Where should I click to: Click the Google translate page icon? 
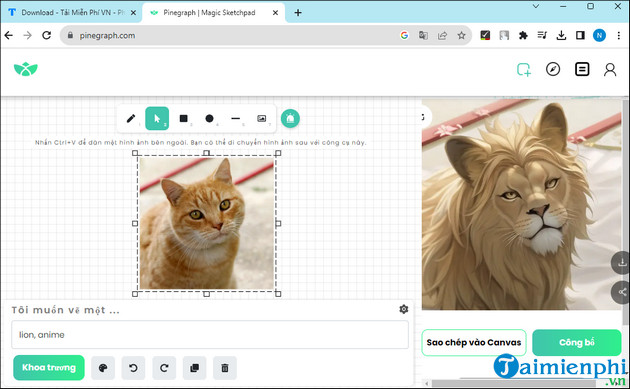(423, 35)
